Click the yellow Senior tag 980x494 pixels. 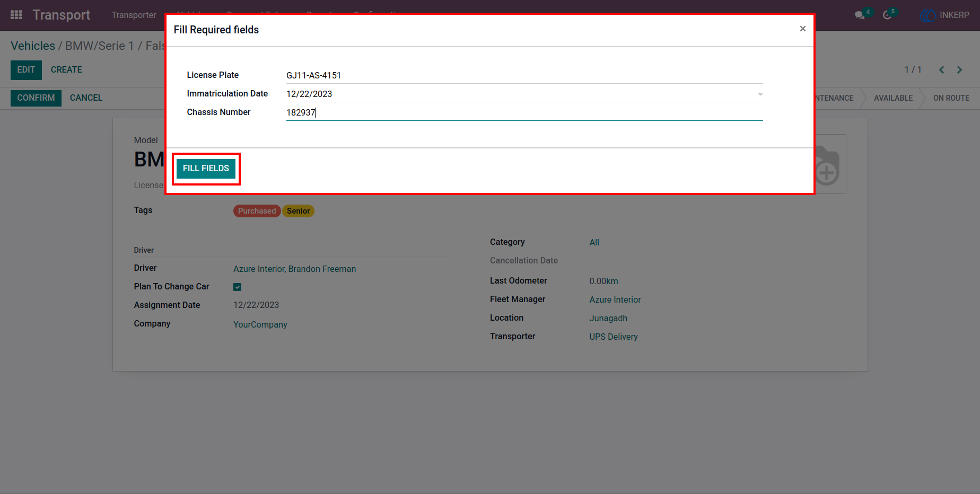298,211
